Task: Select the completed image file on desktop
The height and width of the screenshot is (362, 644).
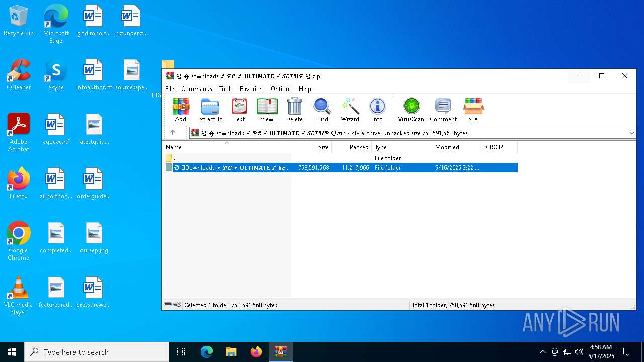Action: (56, 238)
